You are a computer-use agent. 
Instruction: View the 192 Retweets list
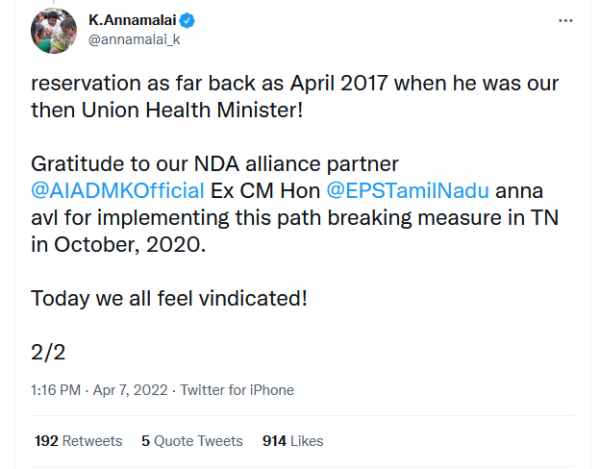78,440
